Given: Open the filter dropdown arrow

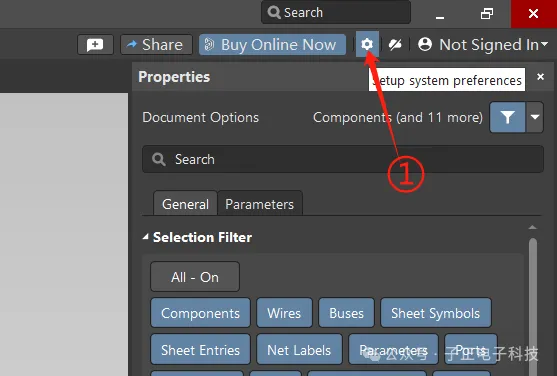Looking at the screenshot, I should (x=535, y=117).
